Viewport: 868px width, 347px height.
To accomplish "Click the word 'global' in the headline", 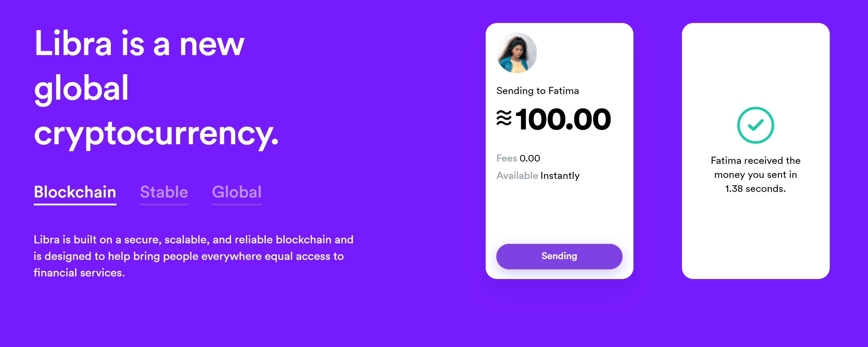I will coord(81,88).
